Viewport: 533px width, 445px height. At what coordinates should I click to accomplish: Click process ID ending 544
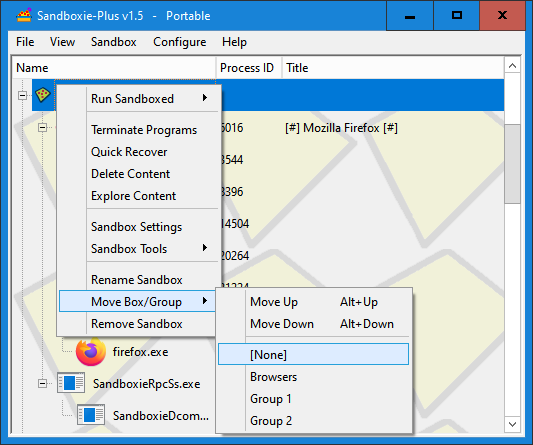(x=232, y=160)
